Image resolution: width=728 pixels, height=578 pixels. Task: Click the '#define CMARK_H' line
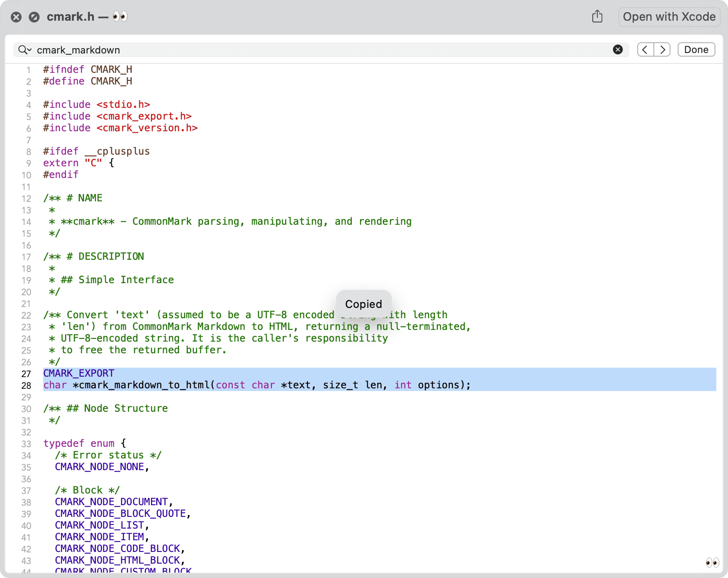click(x=88, y=81)
